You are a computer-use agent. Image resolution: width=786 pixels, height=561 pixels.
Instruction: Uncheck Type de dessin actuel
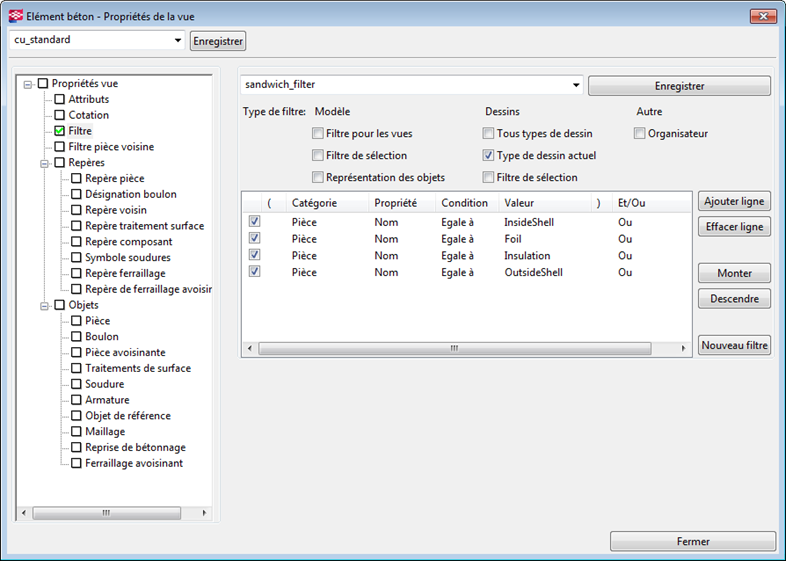[488, 156]
